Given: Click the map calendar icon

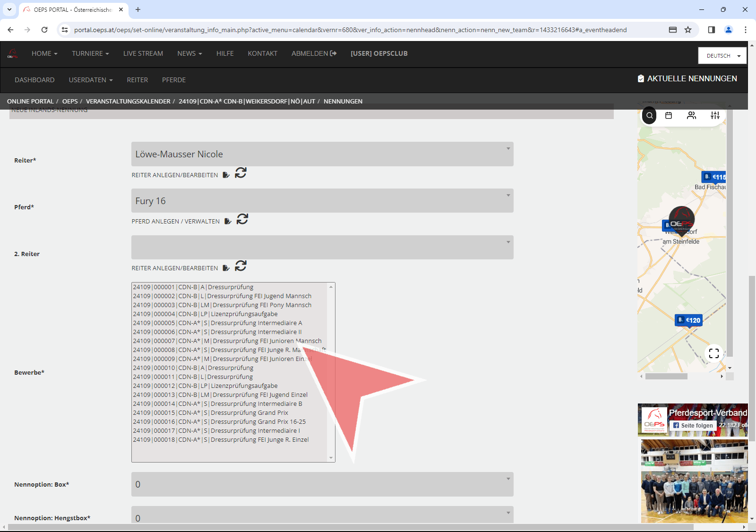Looking at the screenshot, I should point(669,116).
